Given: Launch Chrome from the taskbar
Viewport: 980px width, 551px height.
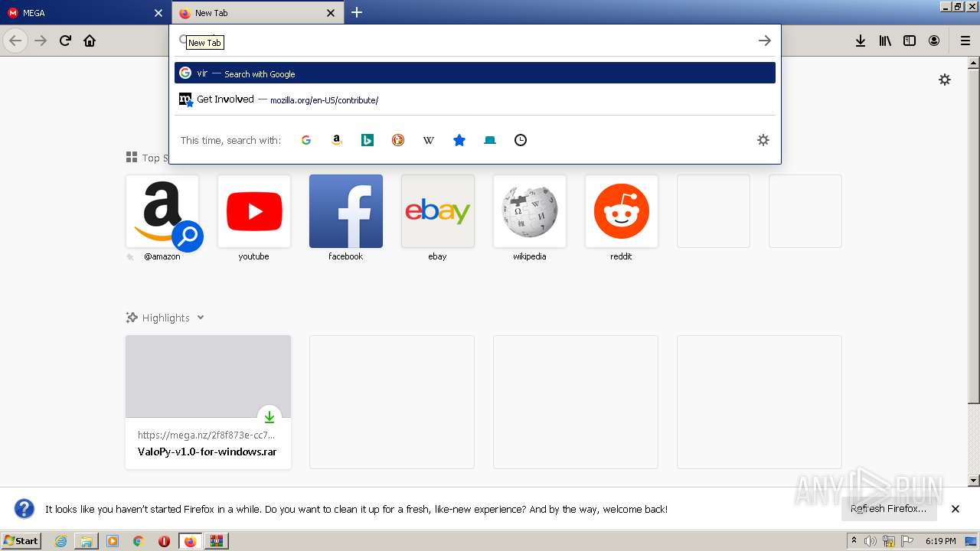Looking at the screenshot, I should pos(139,541).
